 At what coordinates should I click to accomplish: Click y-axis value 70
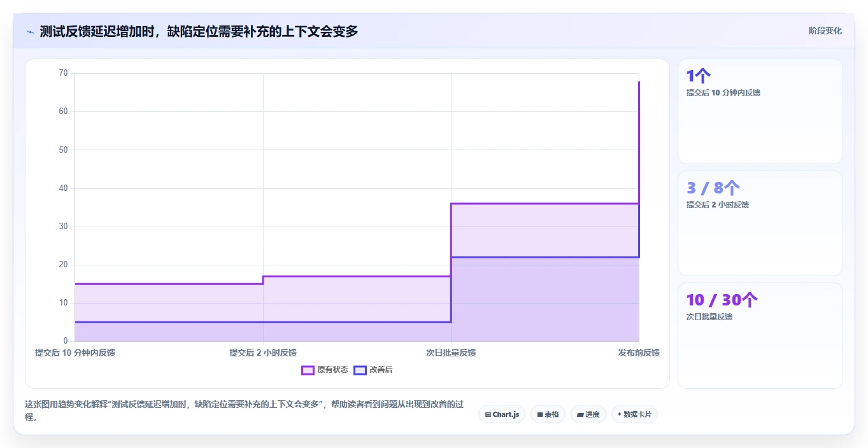[63, 73]
